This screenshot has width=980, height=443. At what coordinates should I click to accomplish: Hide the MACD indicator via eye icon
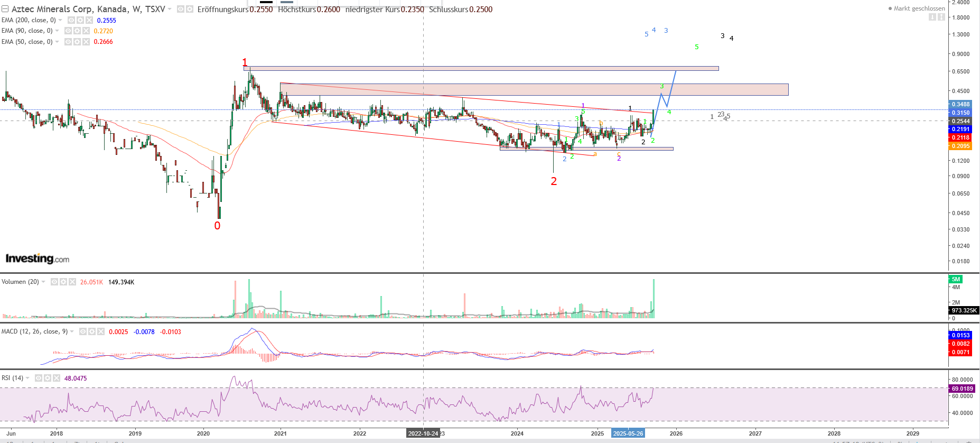click(x=83, y=331)
